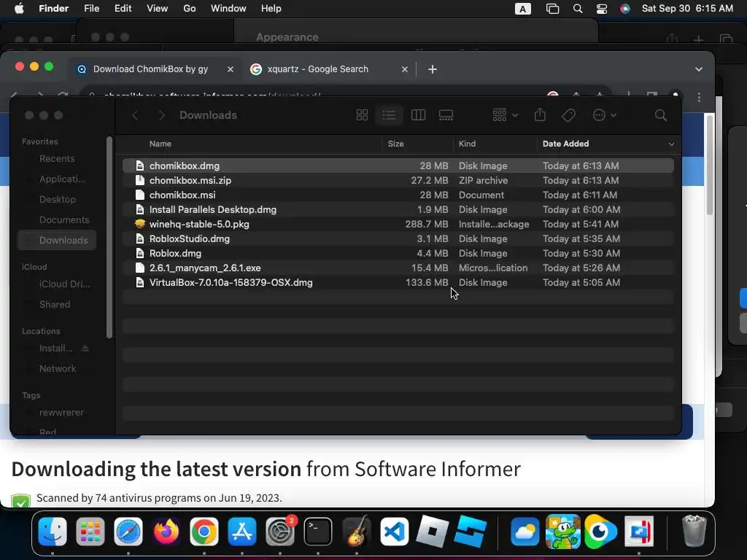
Task: Switch Finder to icon view
Action: point(362,115)
